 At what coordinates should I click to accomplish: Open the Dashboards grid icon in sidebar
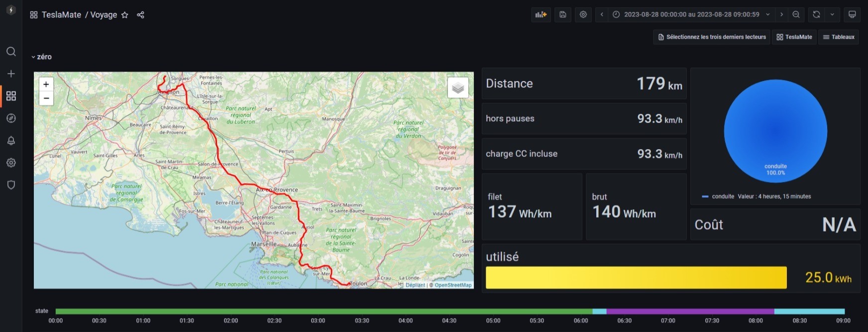point(11,95)
